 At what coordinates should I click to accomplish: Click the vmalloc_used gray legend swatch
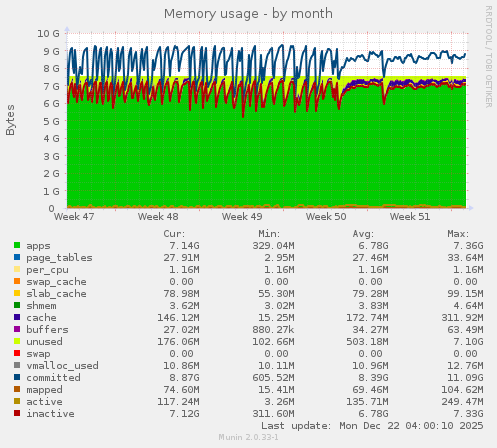click(x=17, y=365)
